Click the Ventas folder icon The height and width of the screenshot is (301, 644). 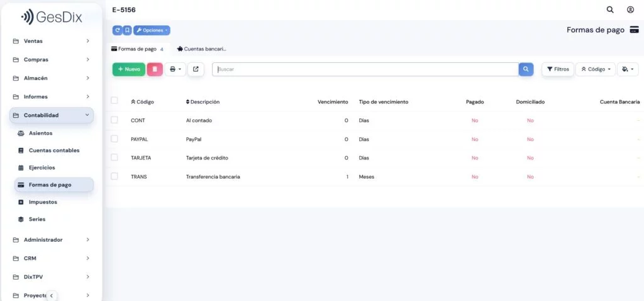[16, 41]
